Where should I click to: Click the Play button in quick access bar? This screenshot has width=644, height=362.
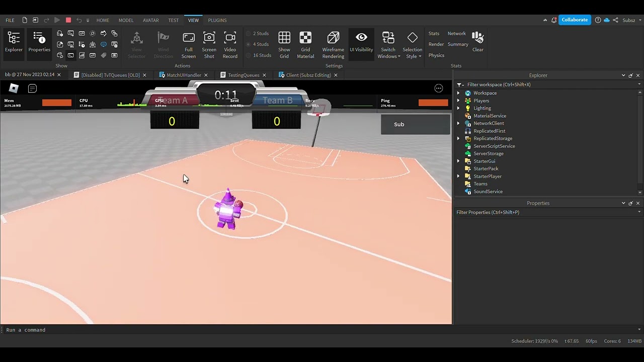(x=57, y=20)
